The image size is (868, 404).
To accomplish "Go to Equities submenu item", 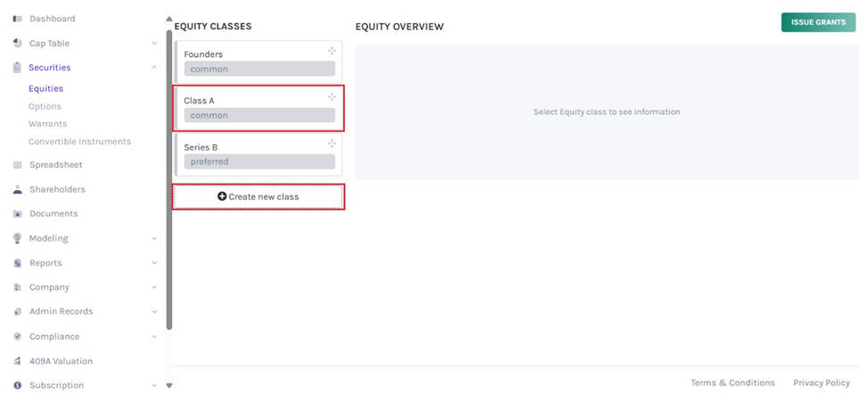I will click(46, 88).
